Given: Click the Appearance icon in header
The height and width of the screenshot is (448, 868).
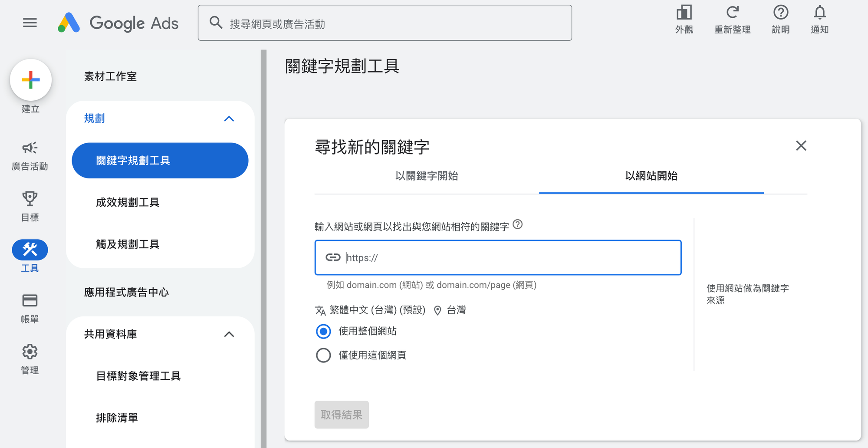Looking at the screenshot, I should 684,13.
